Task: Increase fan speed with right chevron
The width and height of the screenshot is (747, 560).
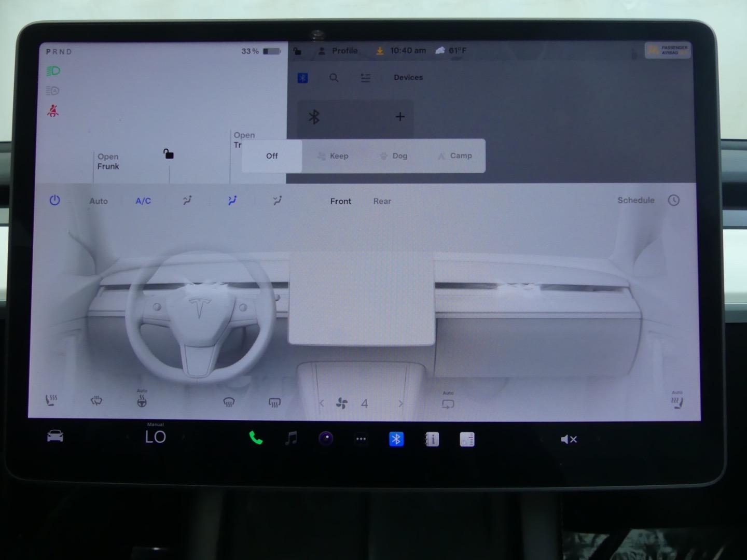Action: pos(400,403)
